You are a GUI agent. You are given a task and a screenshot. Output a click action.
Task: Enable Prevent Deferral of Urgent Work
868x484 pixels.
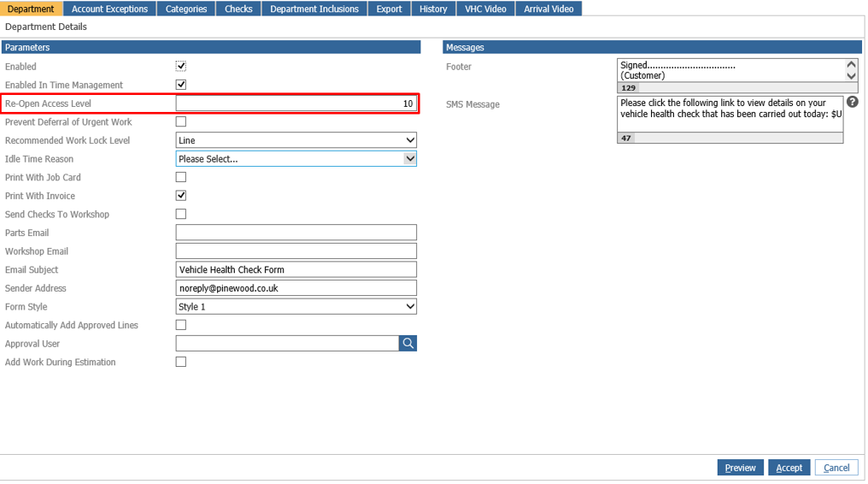[180, 121]
